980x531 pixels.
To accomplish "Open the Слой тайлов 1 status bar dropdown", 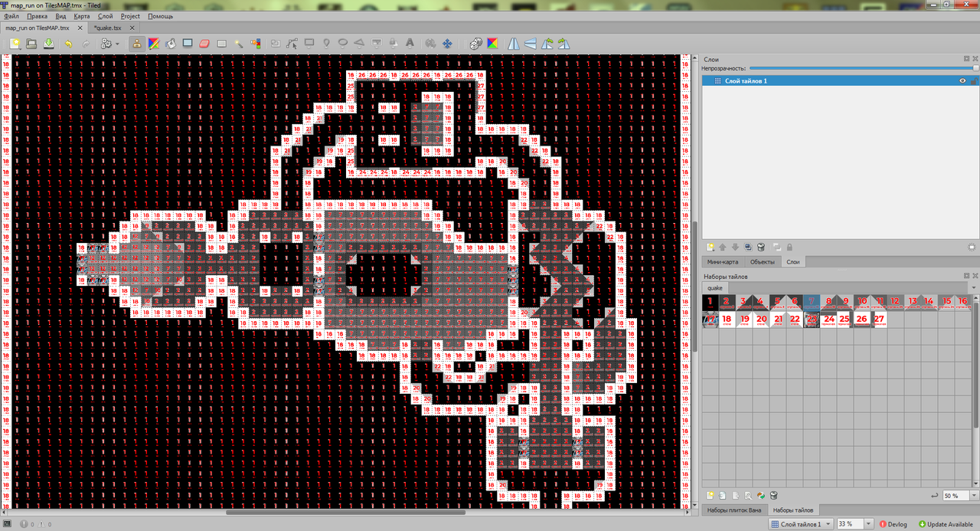I will click(801, 524).
